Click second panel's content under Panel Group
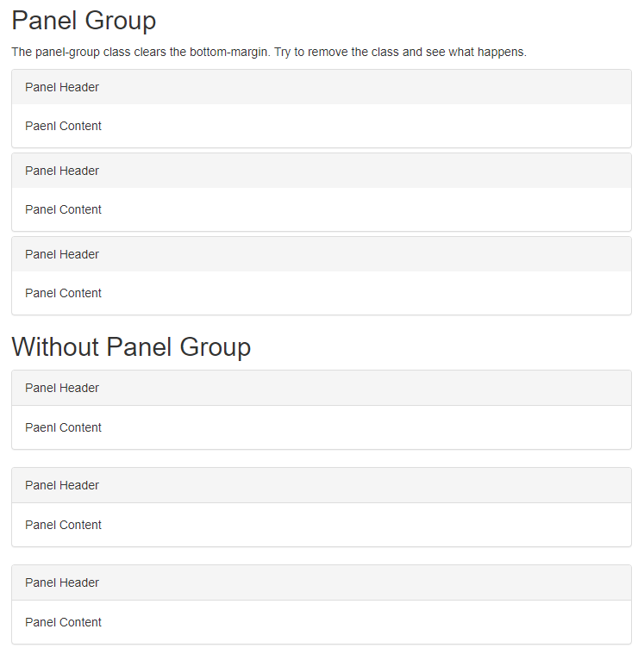 tap(63, 209)
